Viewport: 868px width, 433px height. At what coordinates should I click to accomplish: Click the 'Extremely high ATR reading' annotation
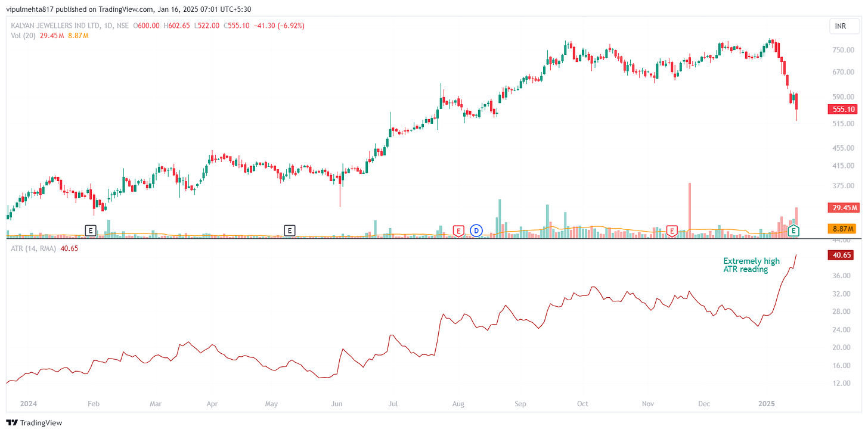click(751, 265)
